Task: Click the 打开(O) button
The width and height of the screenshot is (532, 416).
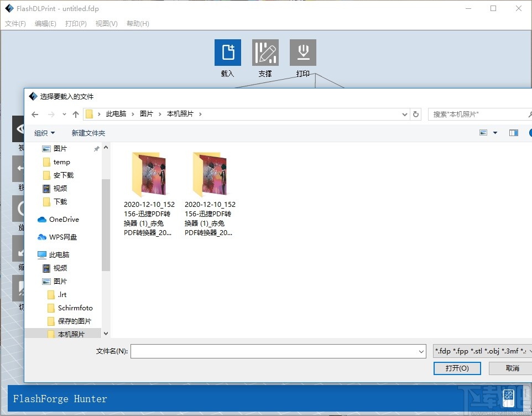Action: (x=457, y=368)
